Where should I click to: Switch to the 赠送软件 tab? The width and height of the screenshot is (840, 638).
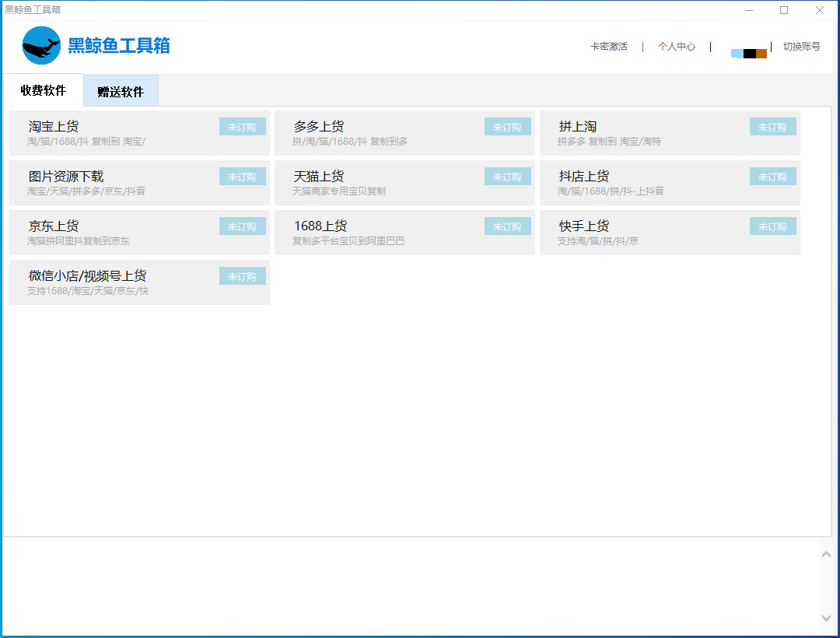tap(121, 90)
